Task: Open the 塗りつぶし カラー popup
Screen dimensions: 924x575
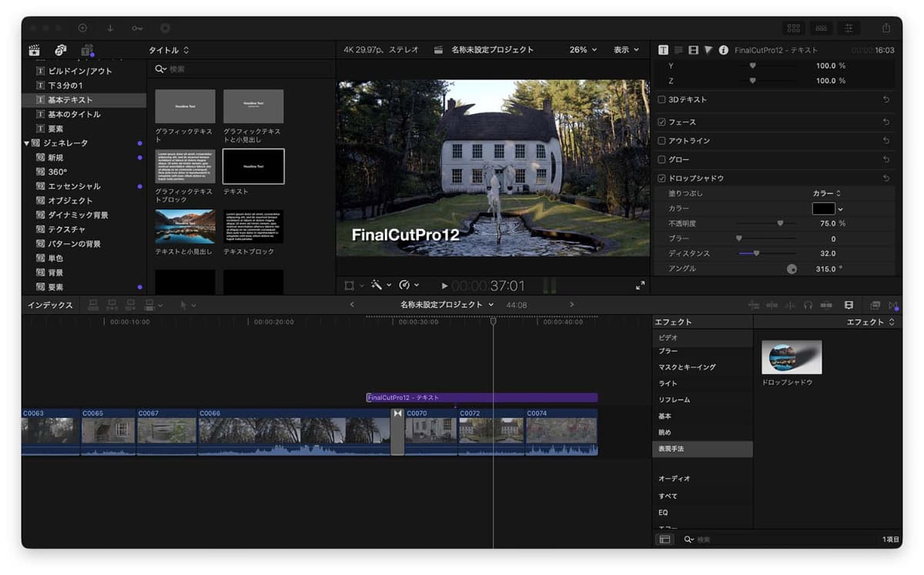Action: click(x=827, y=193)
